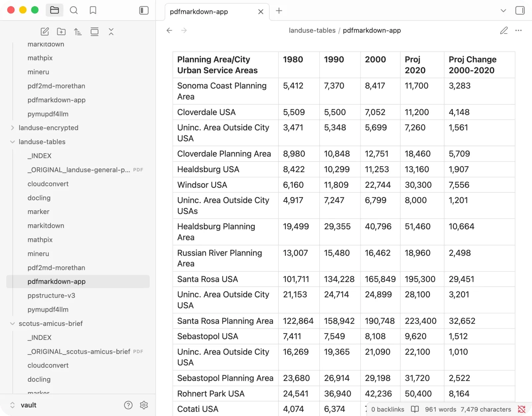
Task: Open the search magnifier icon
Action: (x=74, y=10)
